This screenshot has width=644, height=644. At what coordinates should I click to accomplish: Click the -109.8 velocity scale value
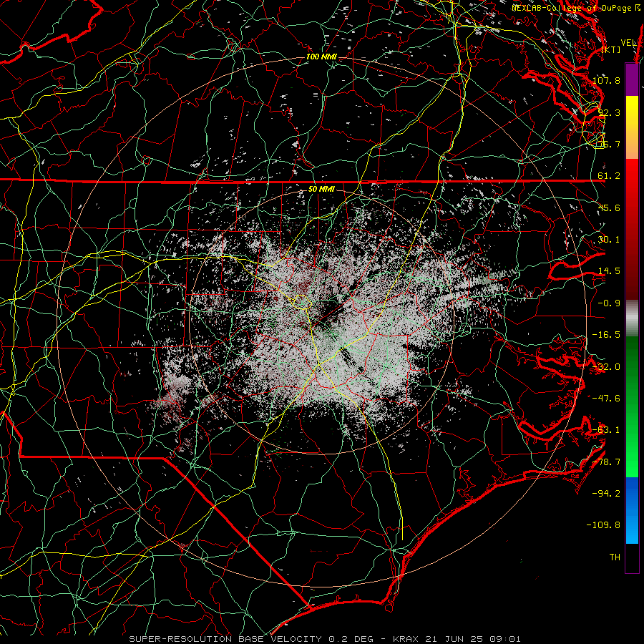(x=604, y=525)
